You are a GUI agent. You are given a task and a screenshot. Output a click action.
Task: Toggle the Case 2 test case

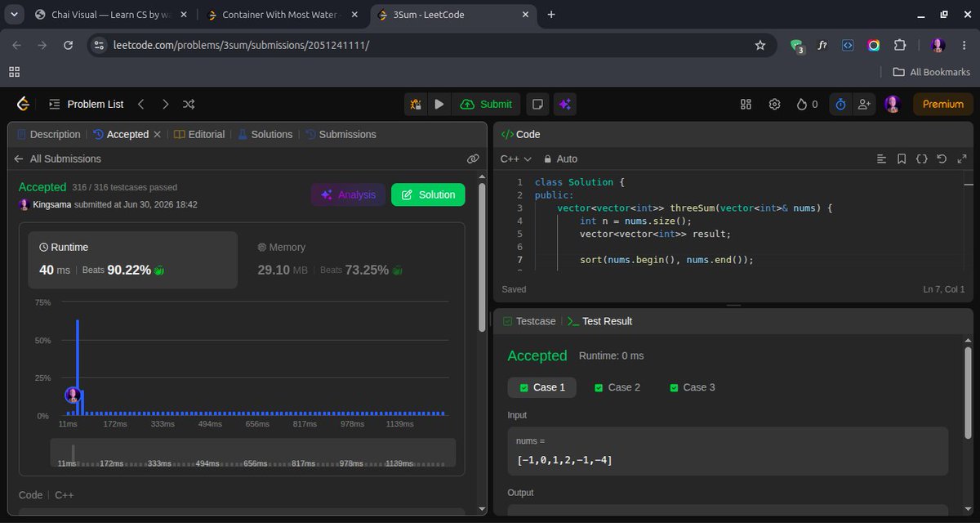pyautogui.click(x=617, y=387)
